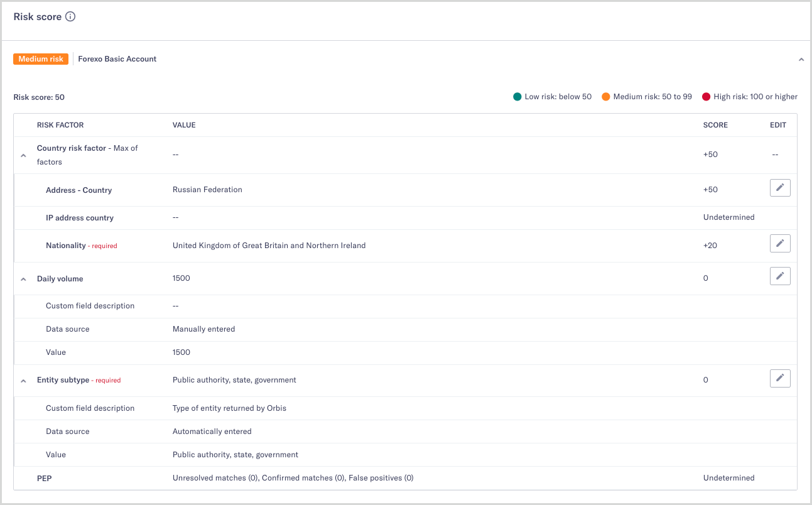Collapse the Country risk factor section
The image size is (812, 505).
tap(23, 155)
